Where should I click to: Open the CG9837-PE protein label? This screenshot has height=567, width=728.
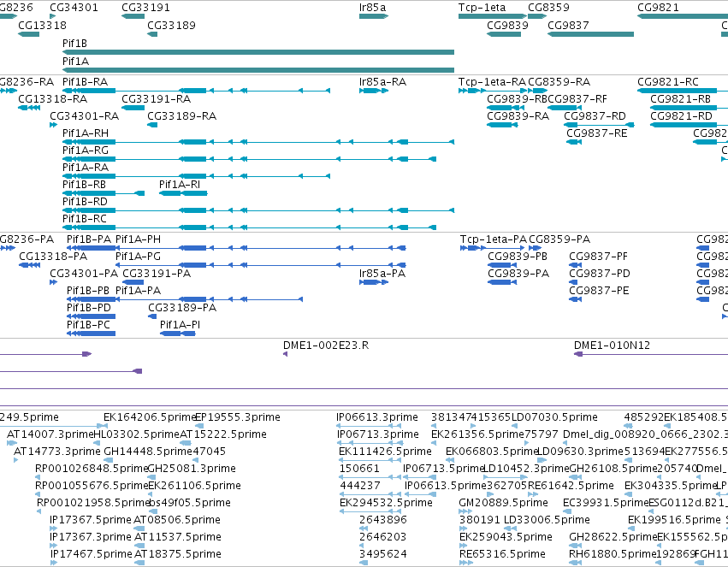pyautogui.click(x=599, y=291)
